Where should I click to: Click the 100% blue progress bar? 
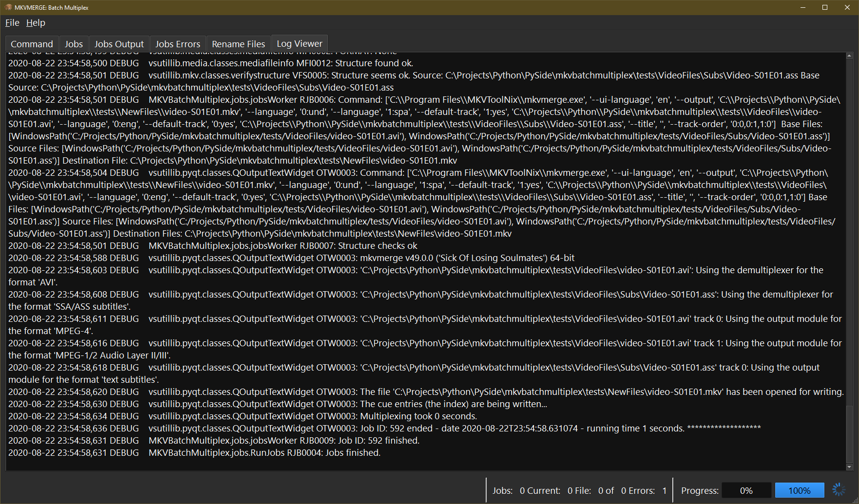tap(800, 490)
